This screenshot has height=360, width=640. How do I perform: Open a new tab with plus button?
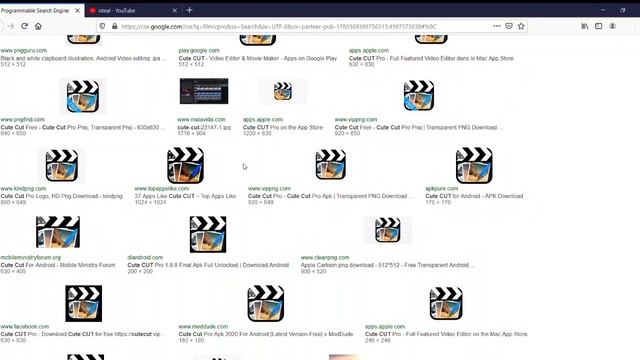[x=189, y=10]
